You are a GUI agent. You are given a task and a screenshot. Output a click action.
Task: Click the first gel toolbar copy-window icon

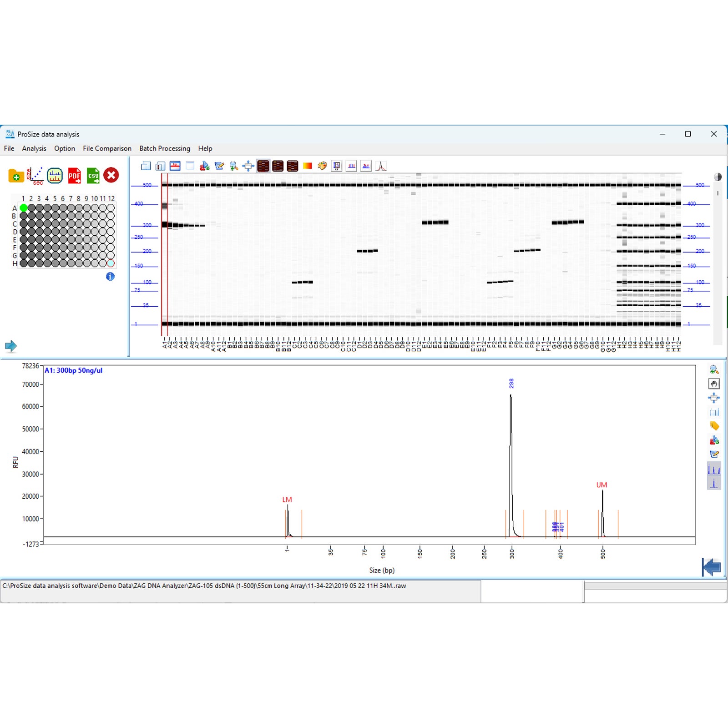(146, 166)
